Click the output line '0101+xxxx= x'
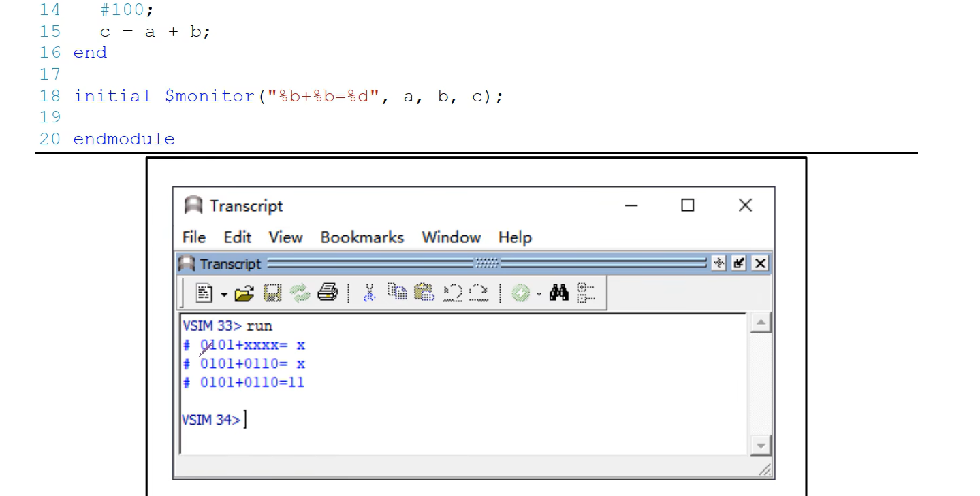 pyautogui.click(x=252, y=345)
